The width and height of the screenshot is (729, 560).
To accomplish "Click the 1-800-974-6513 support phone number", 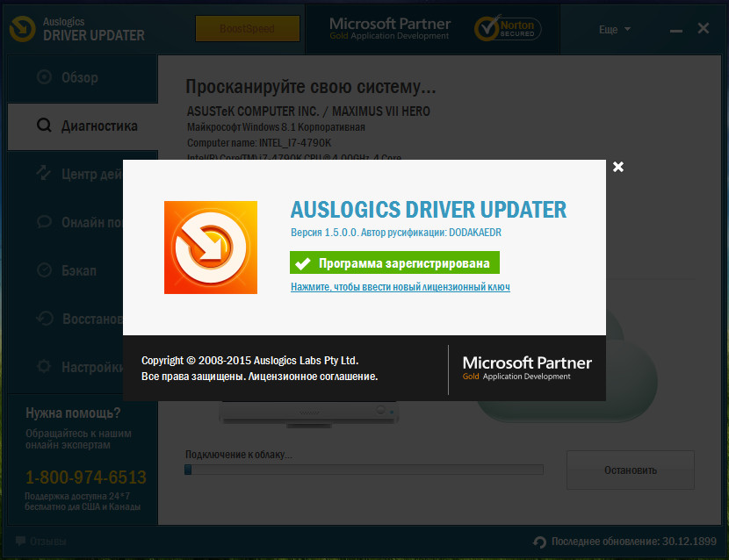I will [x=86, y=477].
